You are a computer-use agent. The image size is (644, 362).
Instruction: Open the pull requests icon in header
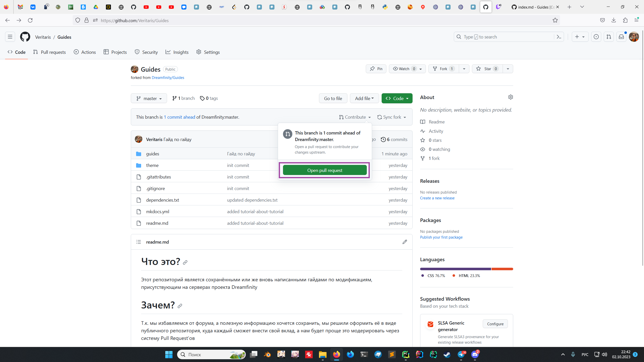pyautogui.click(x=609, y=37)
